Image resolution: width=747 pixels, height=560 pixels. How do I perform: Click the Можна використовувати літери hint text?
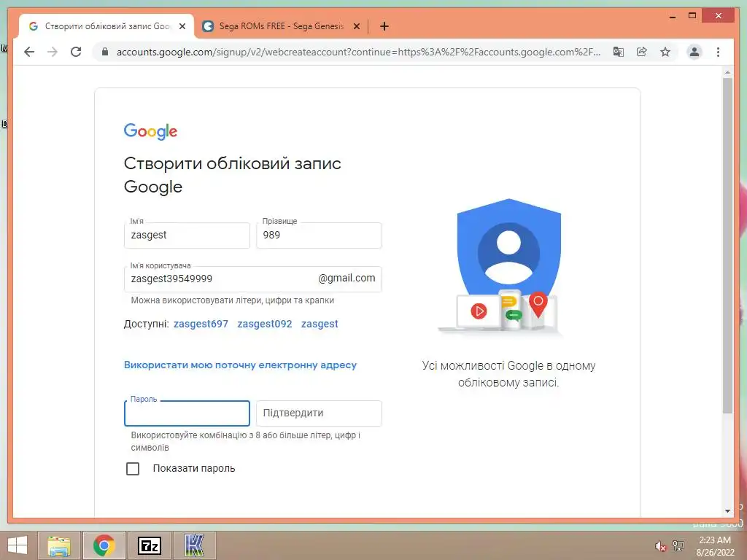click(x=233, y=300)
